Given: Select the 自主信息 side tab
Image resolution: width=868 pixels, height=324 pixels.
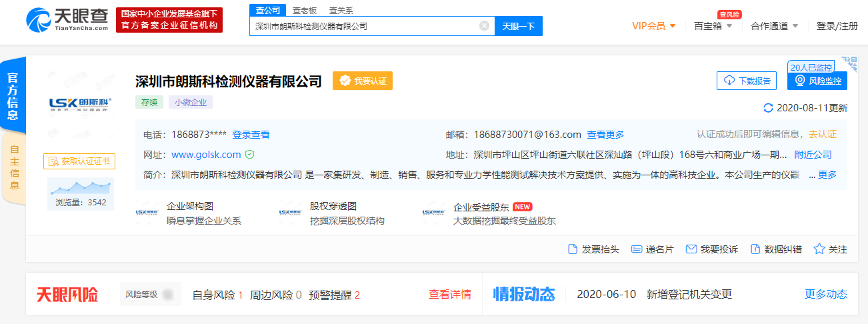Looking at the screenshot, I should point(13,167).
